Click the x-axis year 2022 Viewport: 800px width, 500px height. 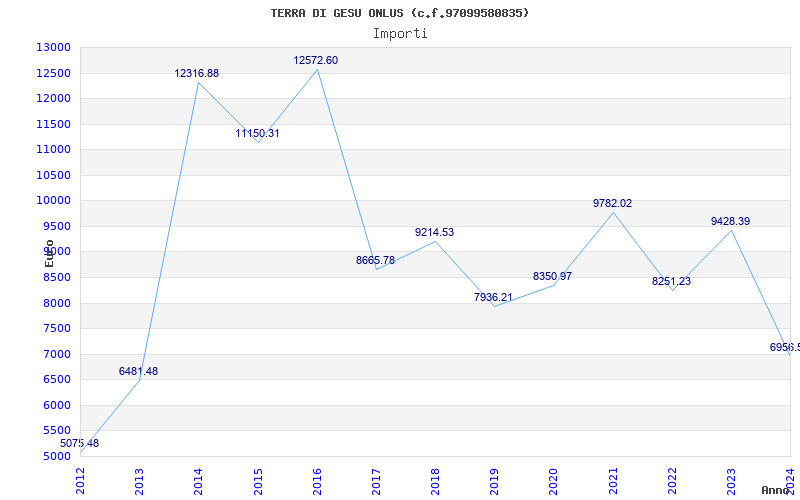672,482
